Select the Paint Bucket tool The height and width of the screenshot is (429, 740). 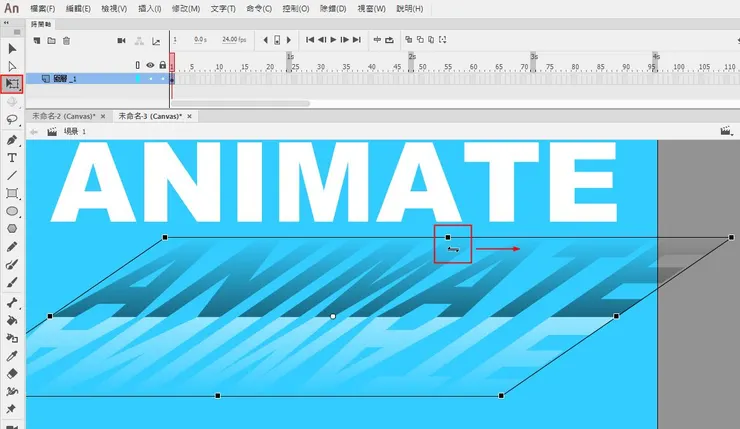pyautogui.click(x=12, y=320)
